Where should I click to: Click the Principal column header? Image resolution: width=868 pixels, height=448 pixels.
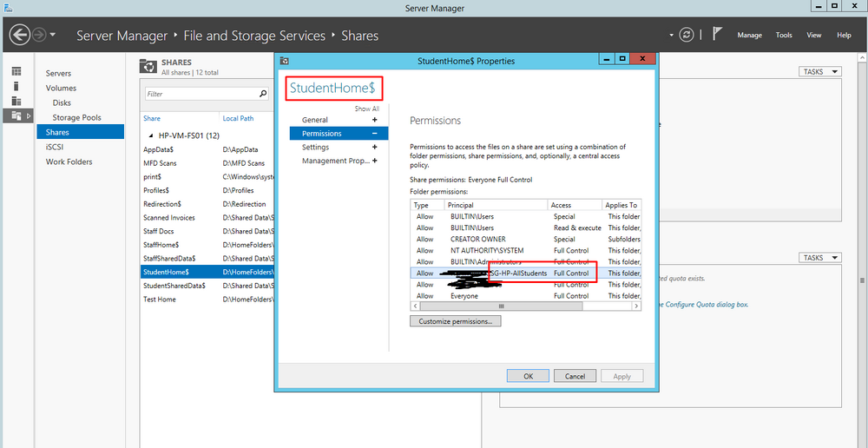(x=496, y=205)
